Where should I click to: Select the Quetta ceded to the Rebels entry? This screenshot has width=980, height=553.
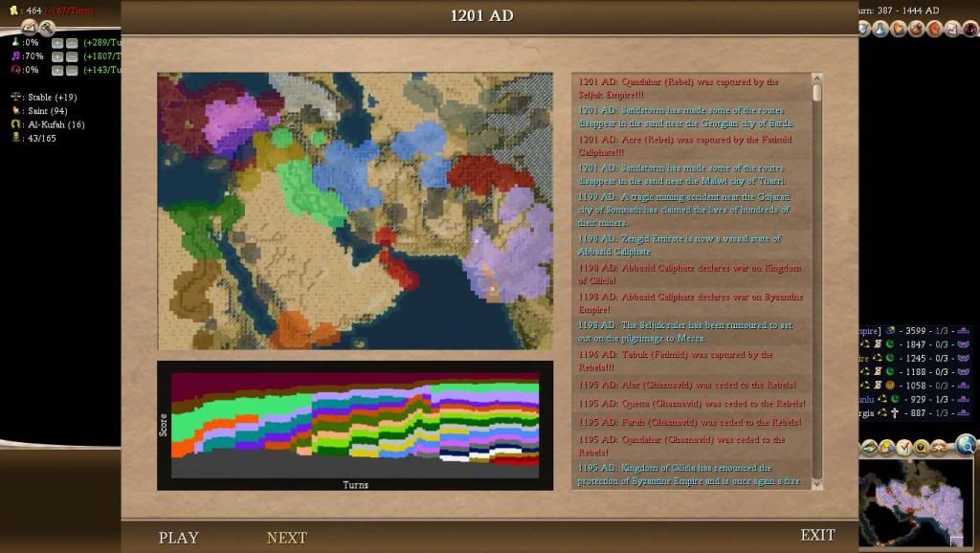(691, 404)
